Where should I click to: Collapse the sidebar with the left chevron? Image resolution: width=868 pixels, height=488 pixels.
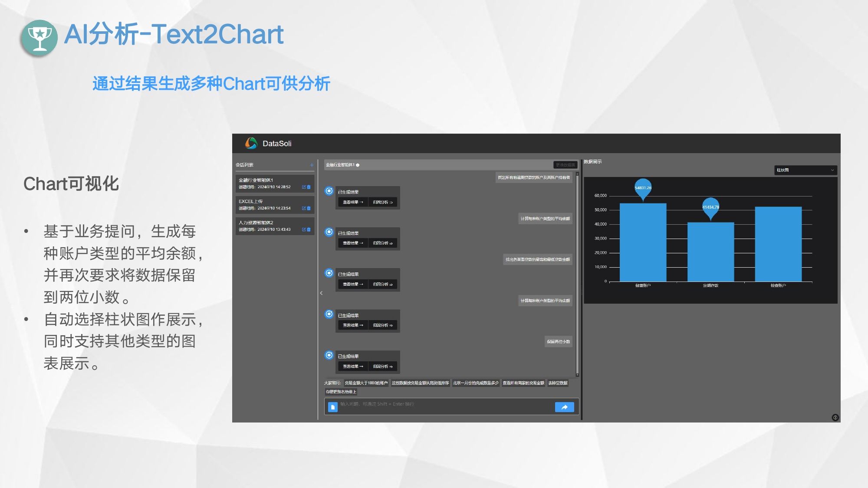point(321,293)
